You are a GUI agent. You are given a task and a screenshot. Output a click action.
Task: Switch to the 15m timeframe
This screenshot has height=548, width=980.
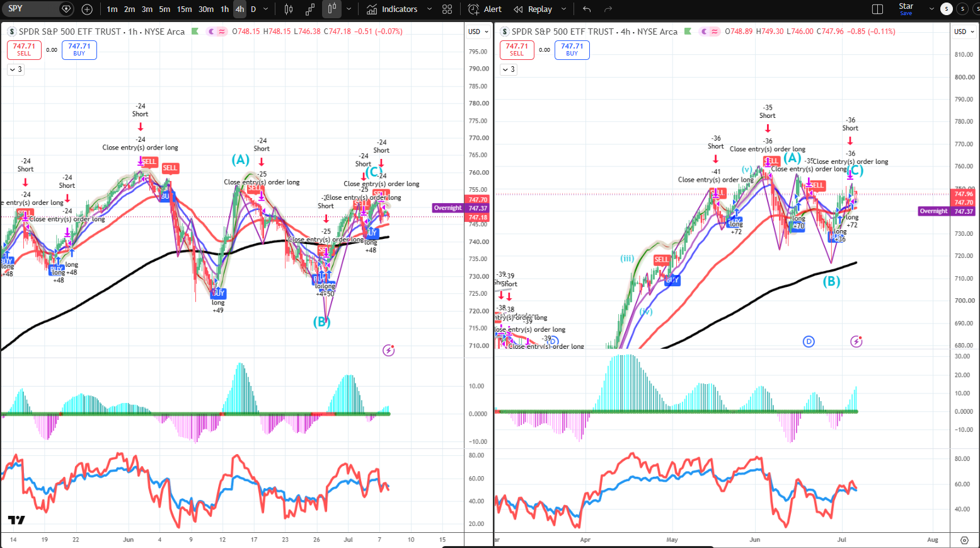(184, 9)
